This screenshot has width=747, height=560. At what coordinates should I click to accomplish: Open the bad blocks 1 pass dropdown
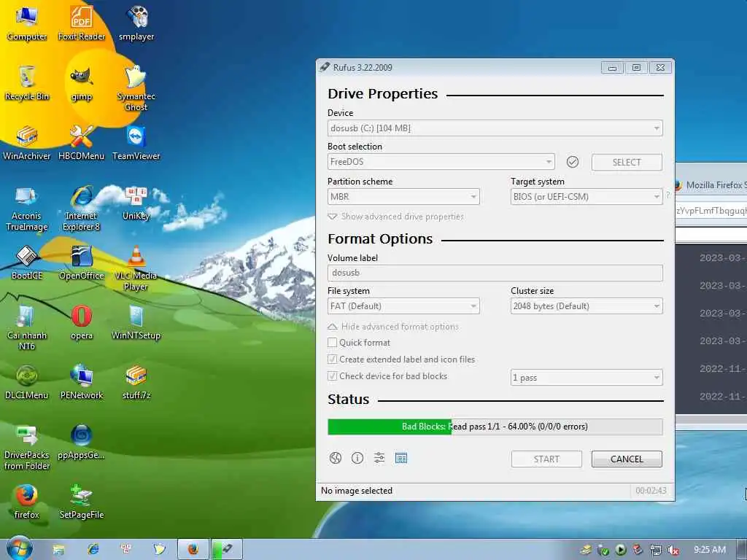click(587, 378)
